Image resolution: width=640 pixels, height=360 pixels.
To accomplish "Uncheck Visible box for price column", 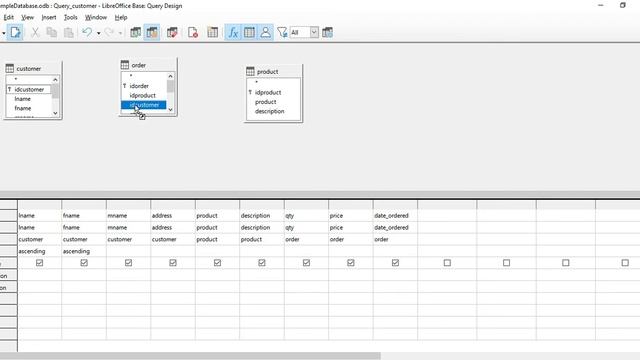I will pos(351,263).
